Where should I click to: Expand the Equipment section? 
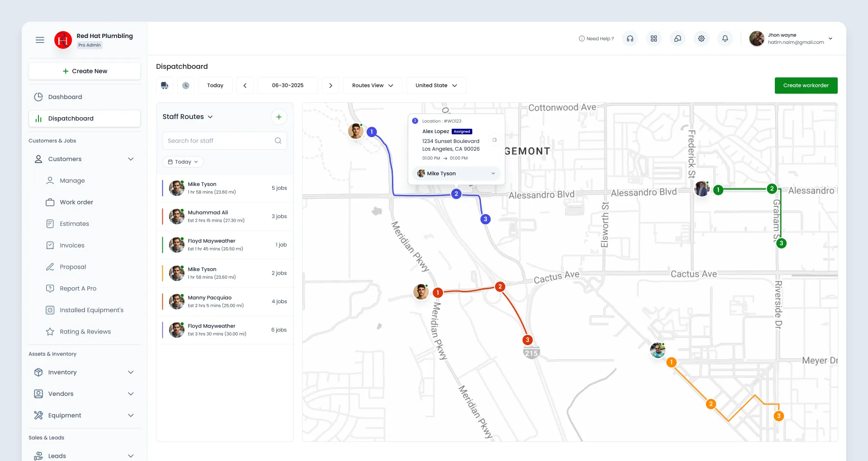[131, 415]
